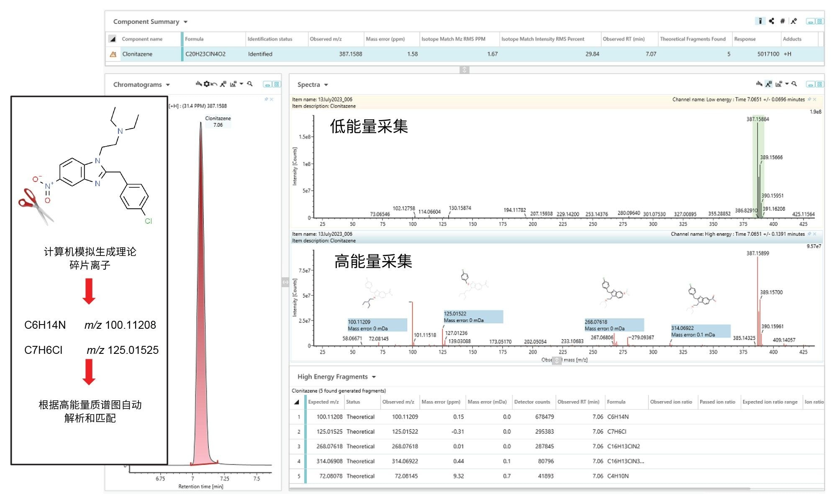Click the 387.15899 peak label in the high energy spectrum
Image resolution: width=837 pixels, height=504 pixels.
757,253
